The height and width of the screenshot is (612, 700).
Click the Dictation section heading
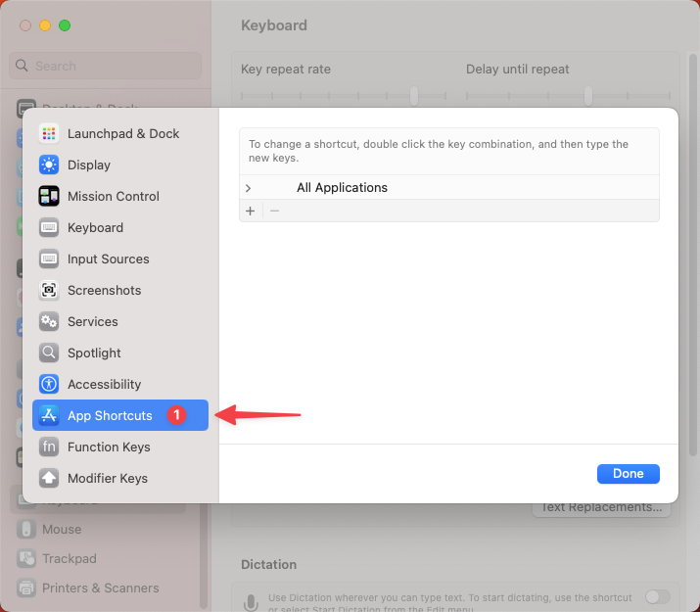[x=269, y=564]
